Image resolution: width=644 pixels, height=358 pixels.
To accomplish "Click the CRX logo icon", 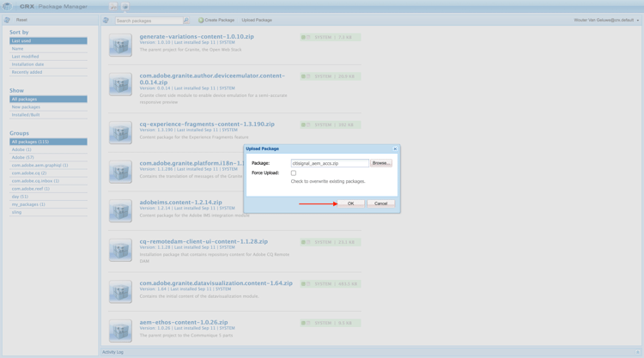I will coord(8,6).
